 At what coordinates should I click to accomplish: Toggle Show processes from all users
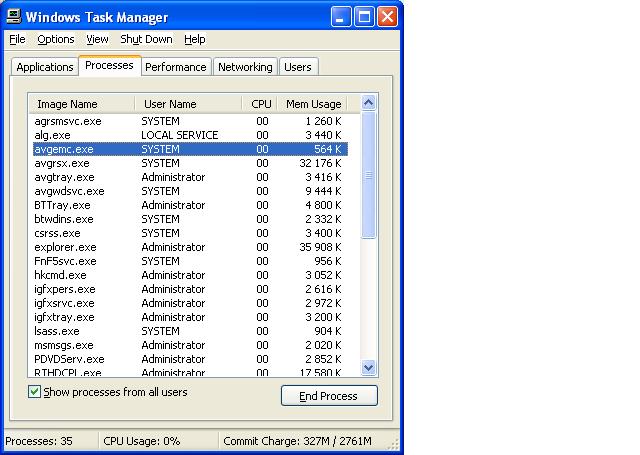coord(34,392)
